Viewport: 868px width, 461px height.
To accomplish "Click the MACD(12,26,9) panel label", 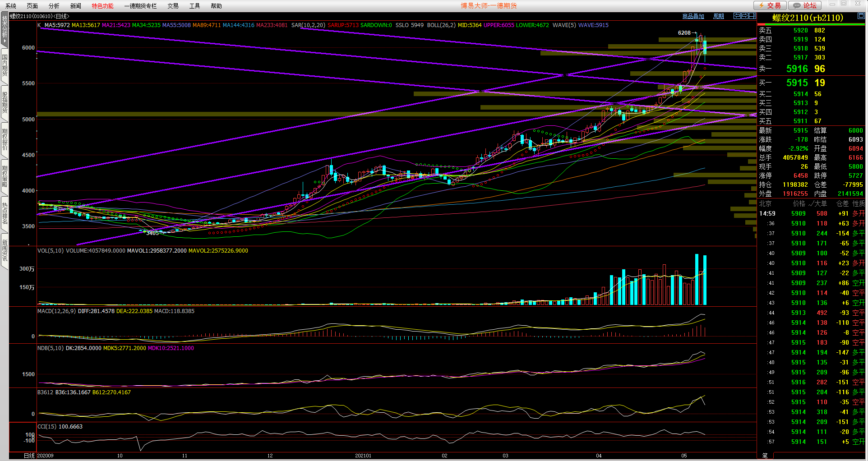I will 56,311.
